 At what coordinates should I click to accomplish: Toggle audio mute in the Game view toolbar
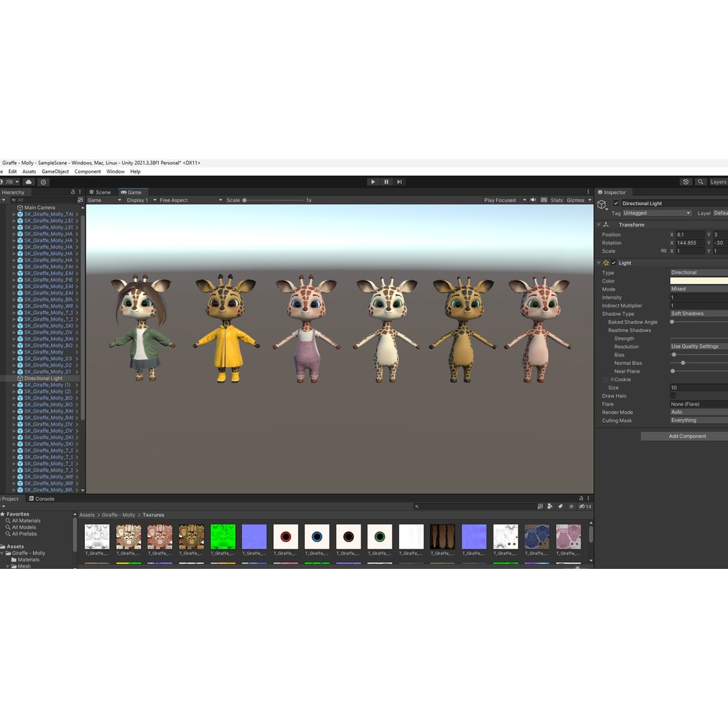[533, 200]
